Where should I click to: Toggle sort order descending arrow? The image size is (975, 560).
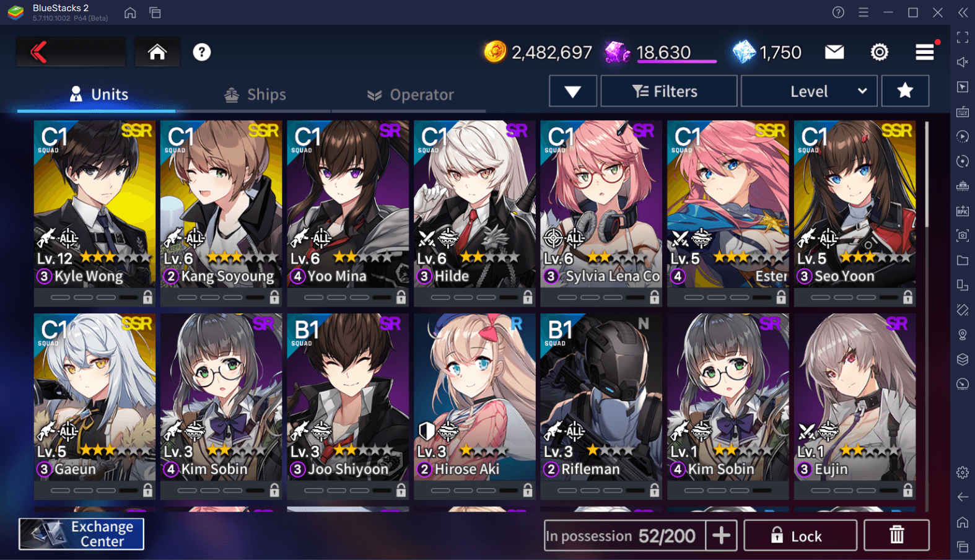573,91
